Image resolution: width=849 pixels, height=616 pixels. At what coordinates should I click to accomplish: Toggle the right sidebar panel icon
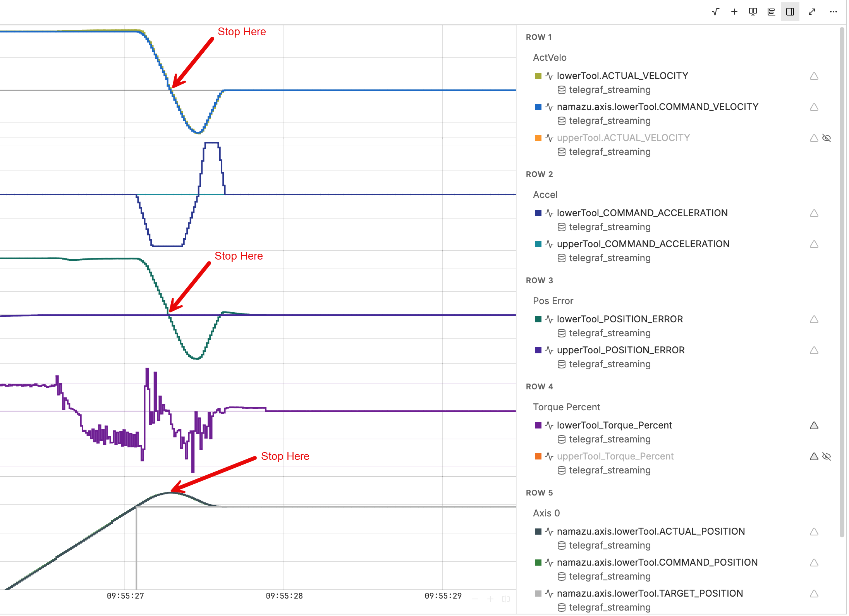(x=790, y=12)
